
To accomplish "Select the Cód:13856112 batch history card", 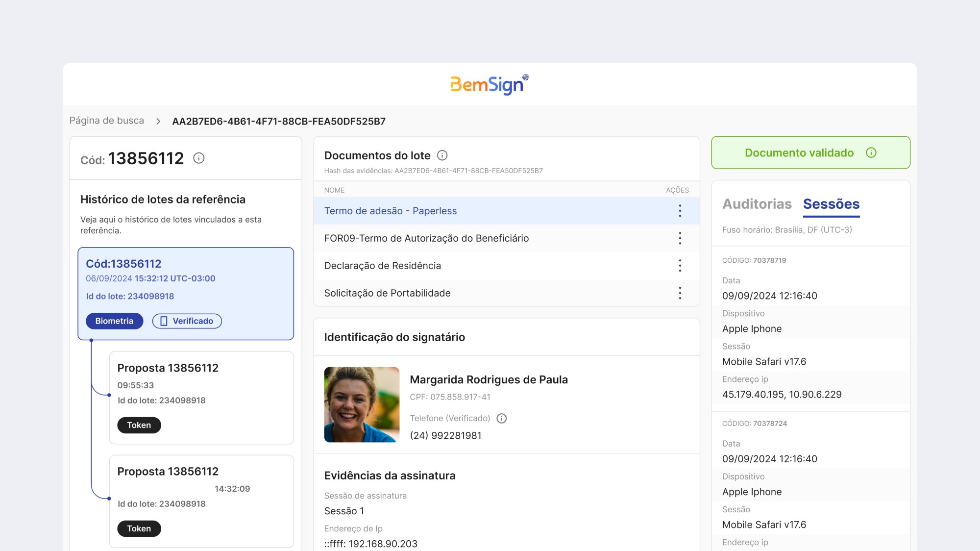I will 186,294.
